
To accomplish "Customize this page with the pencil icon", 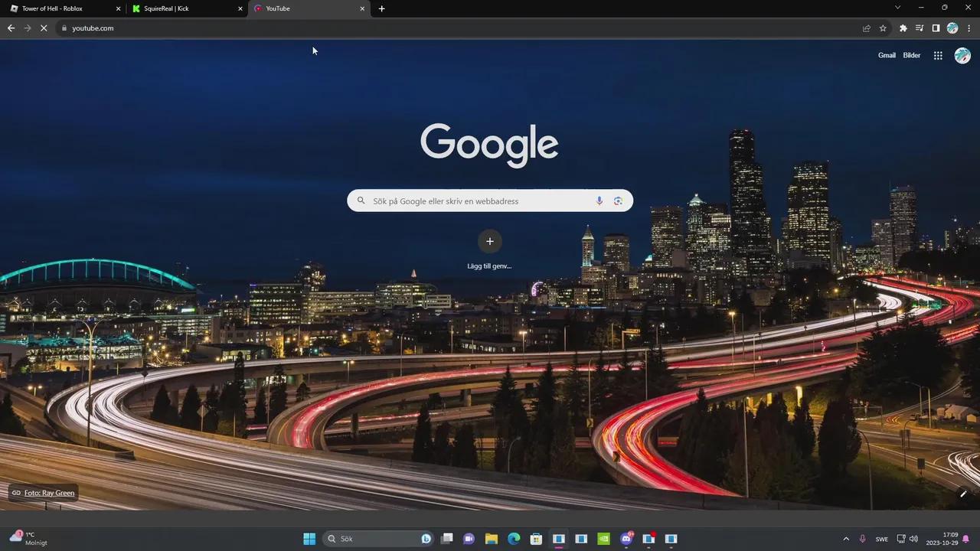I will click(963, 494).
